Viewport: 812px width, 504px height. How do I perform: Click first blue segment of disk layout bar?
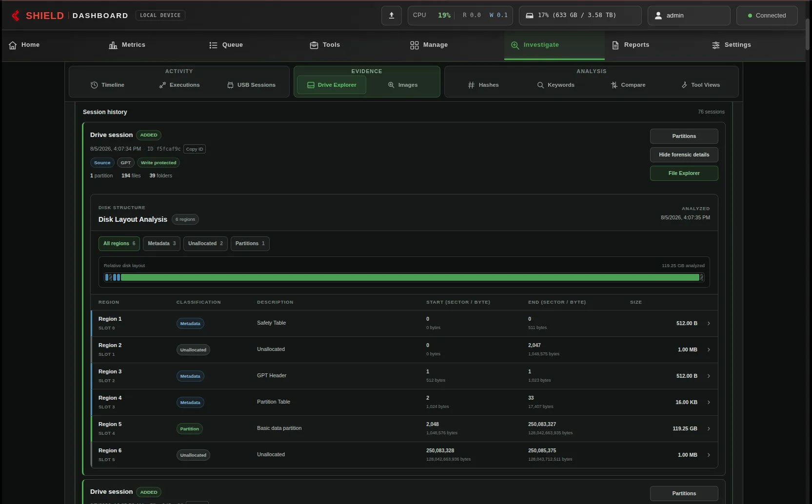(x=106, y=277)
